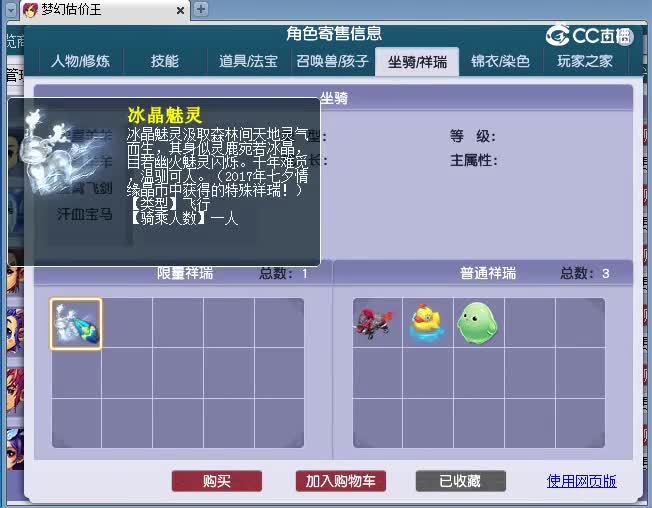Select the green blob mount icon
652x508 pixels.
click(477, 323)
